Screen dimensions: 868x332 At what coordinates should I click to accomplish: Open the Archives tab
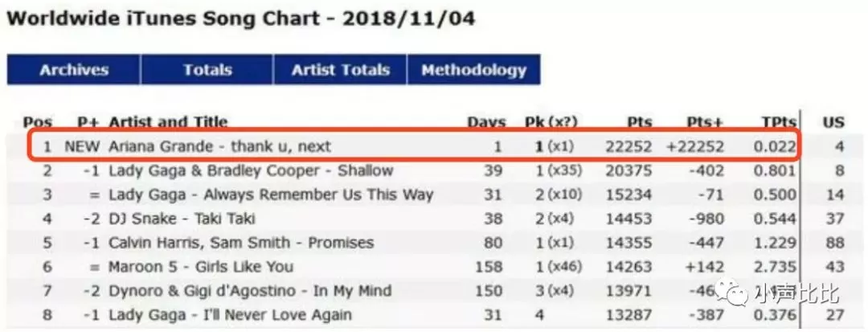pyautogui.click(x=74, y=70)
